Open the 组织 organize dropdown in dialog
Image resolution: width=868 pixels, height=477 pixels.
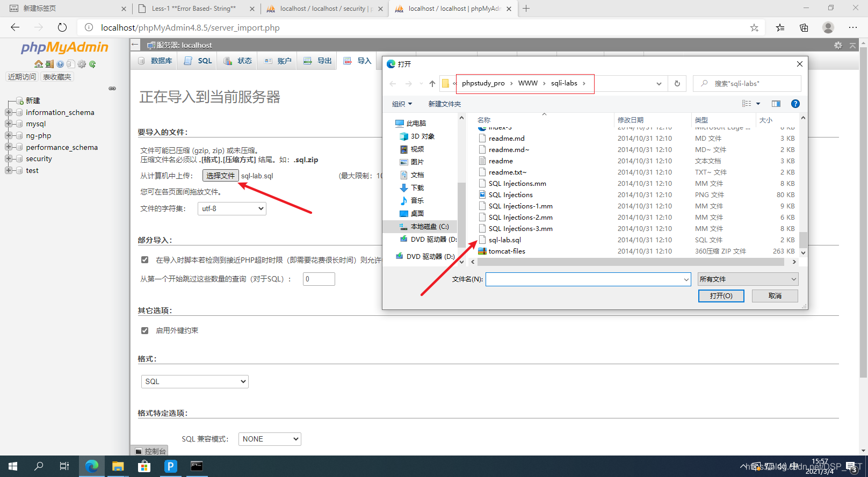point(402,104)
